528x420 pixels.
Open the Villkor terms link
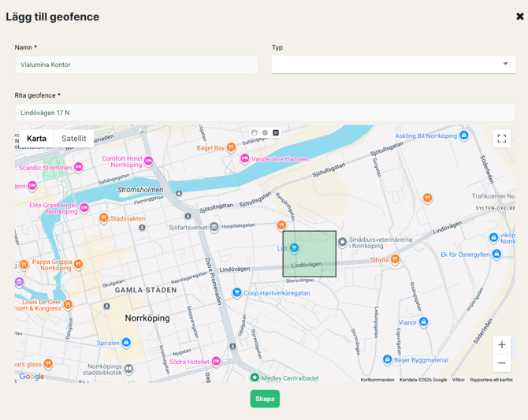(x=458, y=380)
